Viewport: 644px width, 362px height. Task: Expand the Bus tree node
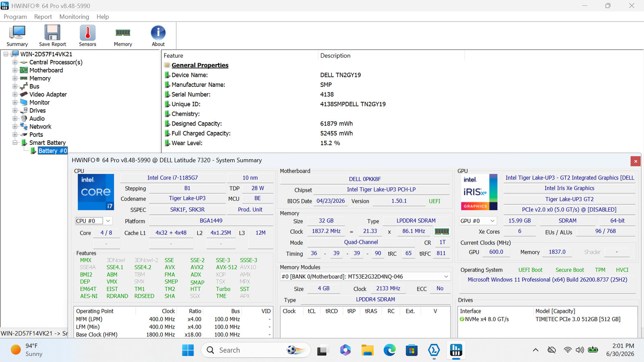pos(15,86)
